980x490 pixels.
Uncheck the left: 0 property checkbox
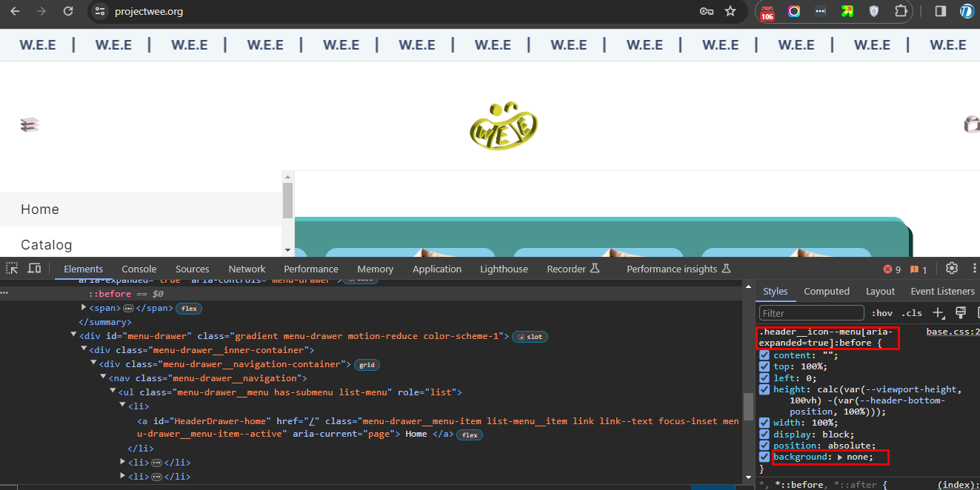(764, 377)
